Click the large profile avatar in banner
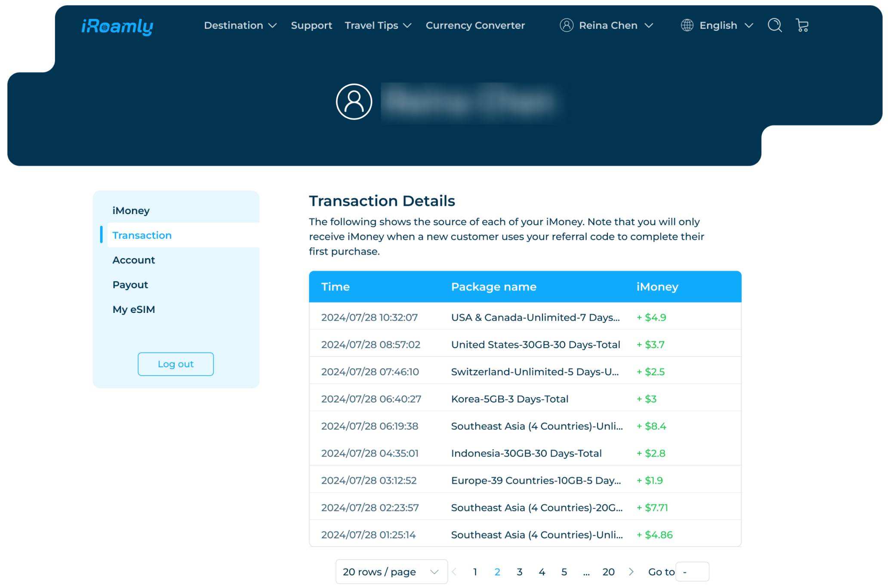This screenshot has width=890, height=588. click(354, 101)
